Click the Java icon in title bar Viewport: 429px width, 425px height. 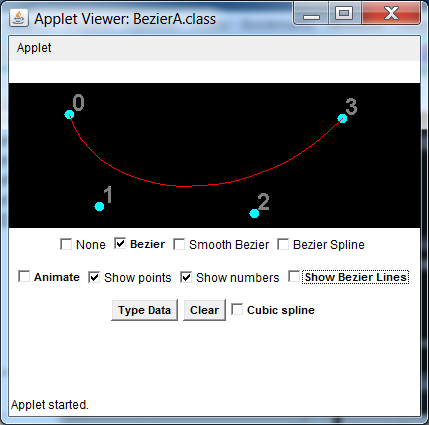pyautogui.click(x=19, y=18)
